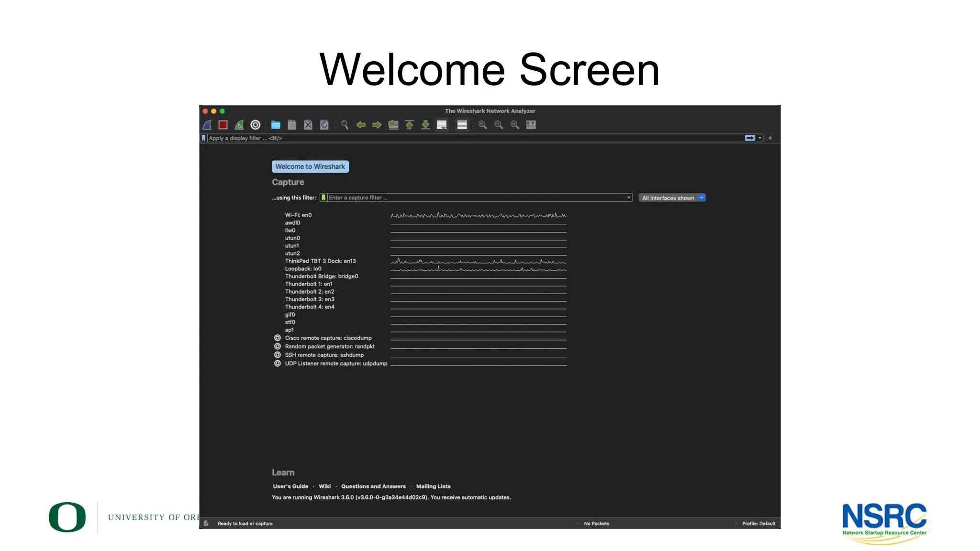Add a display filter button with plus
Image resolution: width=980 pixels, height=551 pixels.
770,138
